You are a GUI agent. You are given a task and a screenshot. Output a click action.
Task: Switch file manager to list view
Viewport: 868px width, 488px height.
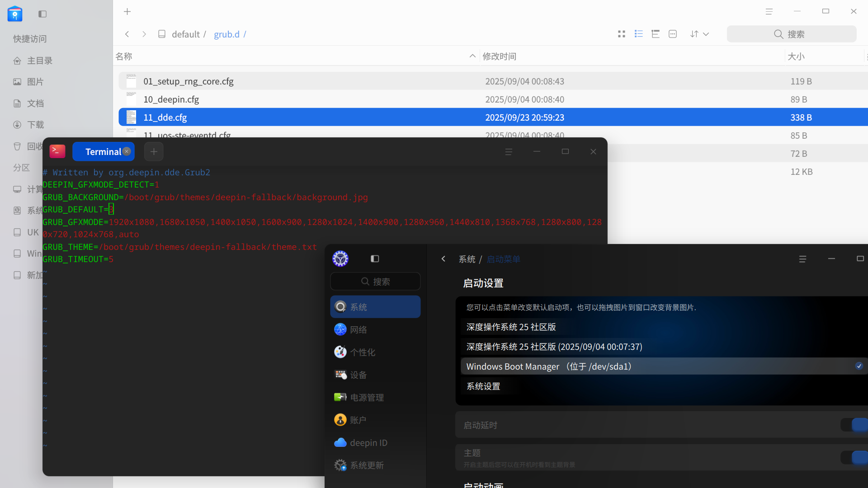pyautogui.click(x=639, y=34)
